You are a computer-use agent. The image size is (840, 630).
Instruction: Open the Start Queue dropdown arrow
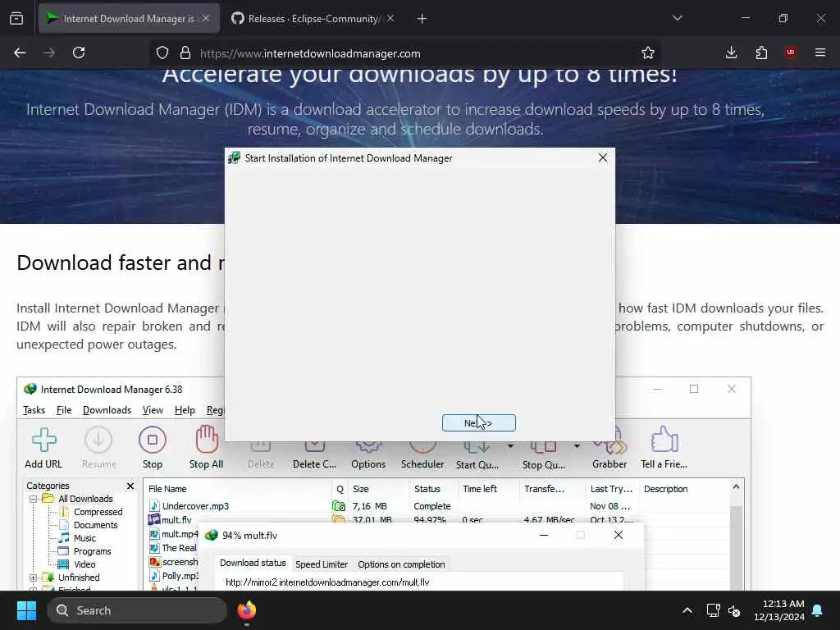click(x=510, y=445)
